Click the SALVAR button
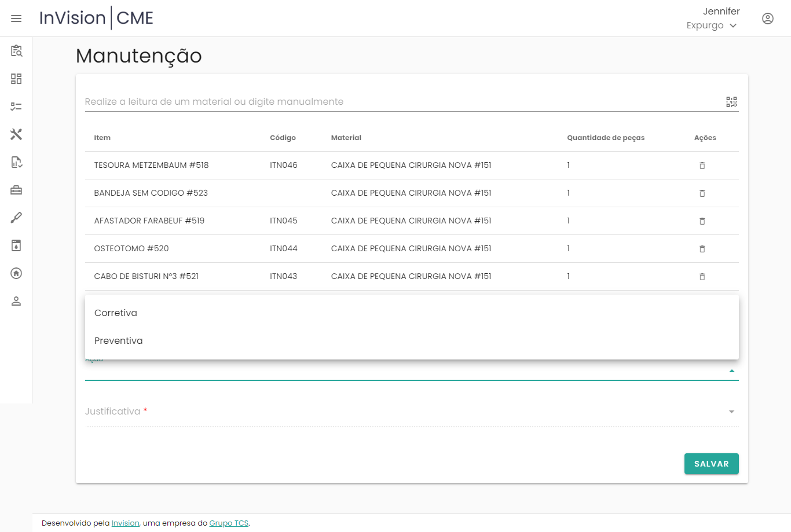The height and width of the screenshot is (532, 791). click(x=711, y=464)
